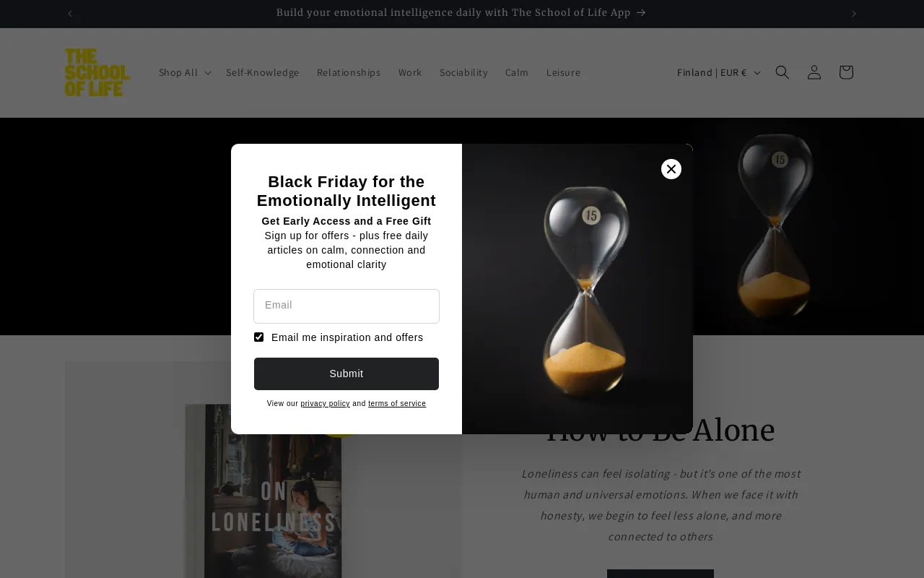Focus the Email input field
The height and width of the screenshot is (578, 924).
tap(346, 306)
